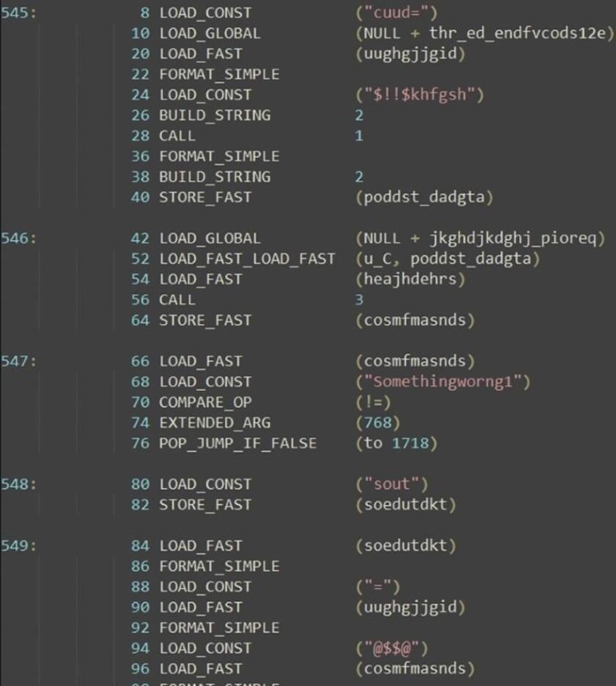This screenshot has height=686, width=616.
Task: Click the POP_JUMP_IF_FALSE instruction
Action: (238, 443)
